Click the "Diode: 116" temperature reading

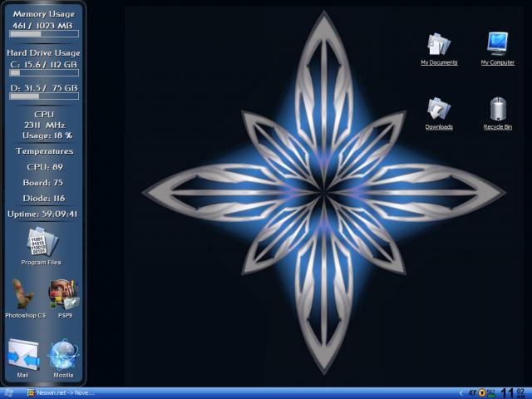(x=44, y=198)
